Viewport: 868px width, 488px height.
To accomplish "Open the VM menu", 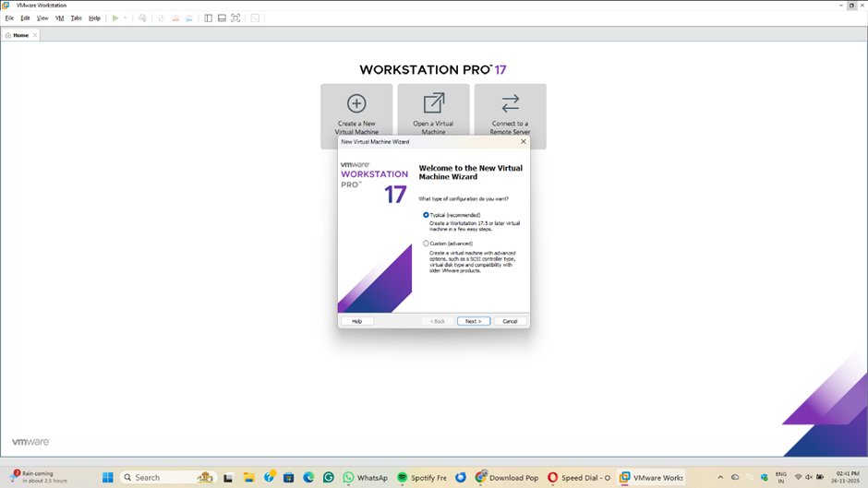I will coord(60,18).
